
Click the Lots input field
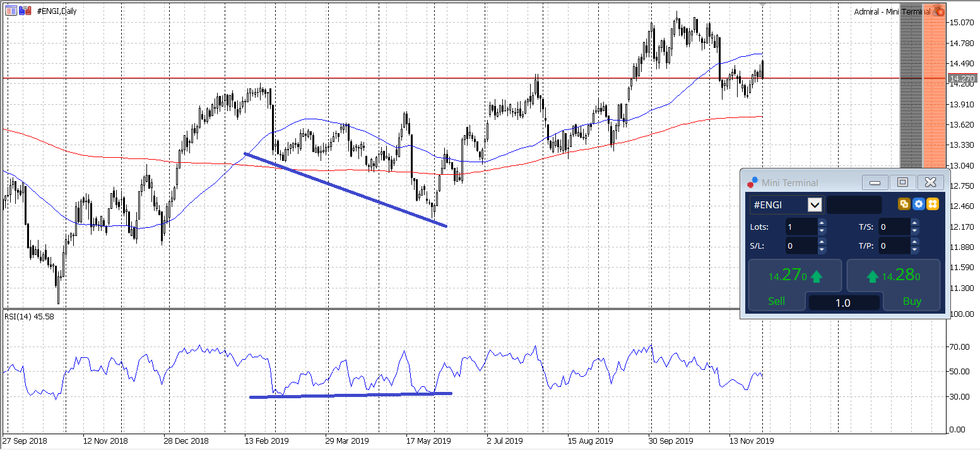[801, 227]
